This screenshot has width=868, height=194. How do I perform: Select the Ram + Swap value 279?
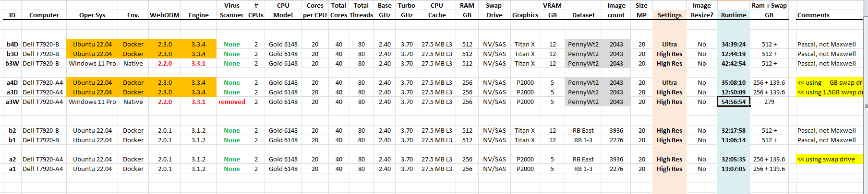[769, 102]
